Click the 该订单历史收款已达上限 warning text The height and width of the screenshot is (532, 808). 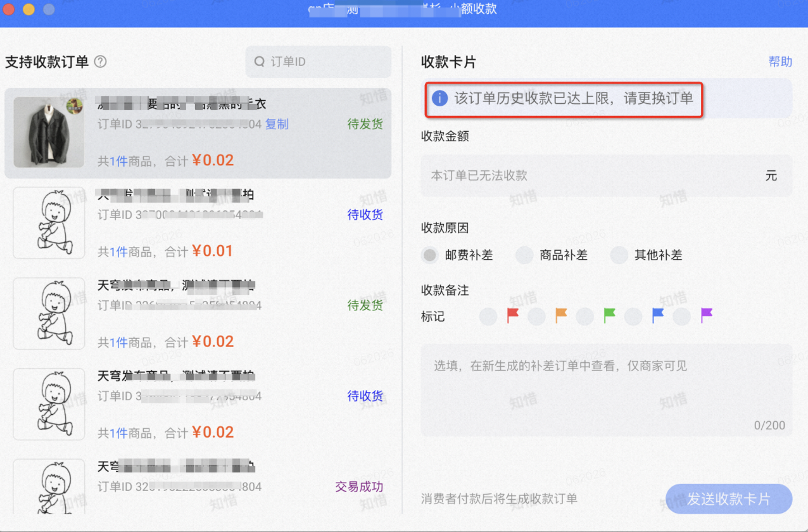pos(574,98)
